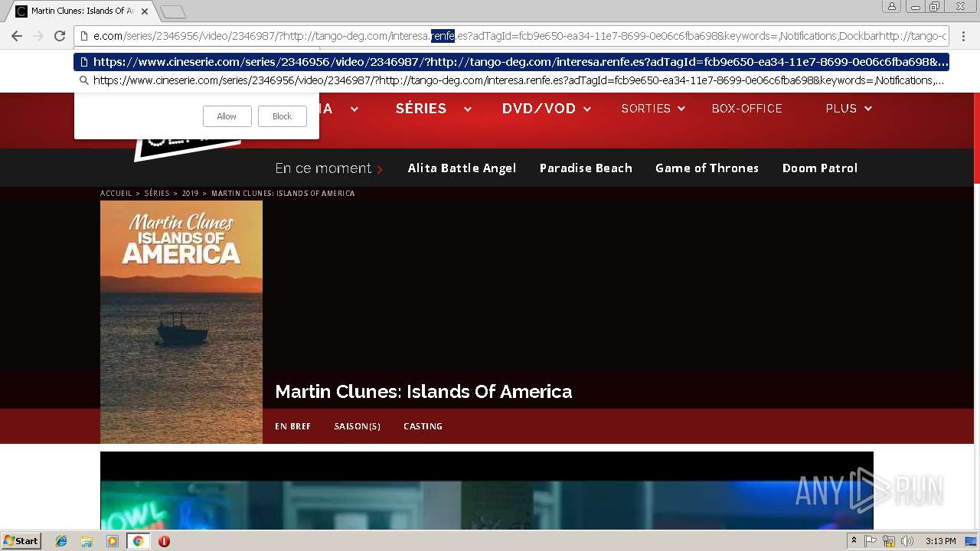The width and height of the screenshot is (980, 551).
Task: Show hidden system tray icons
Action: pos(854,541)
